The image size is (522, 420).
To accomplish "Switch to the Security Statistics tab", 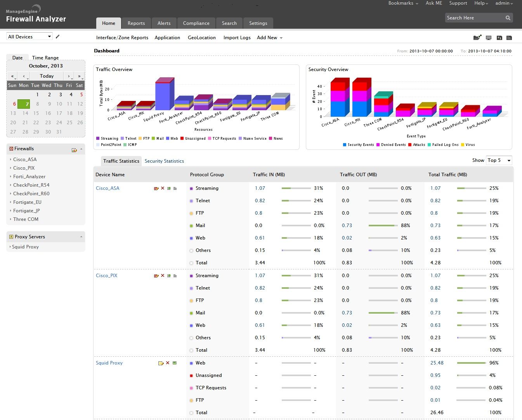I will [164, 161].
